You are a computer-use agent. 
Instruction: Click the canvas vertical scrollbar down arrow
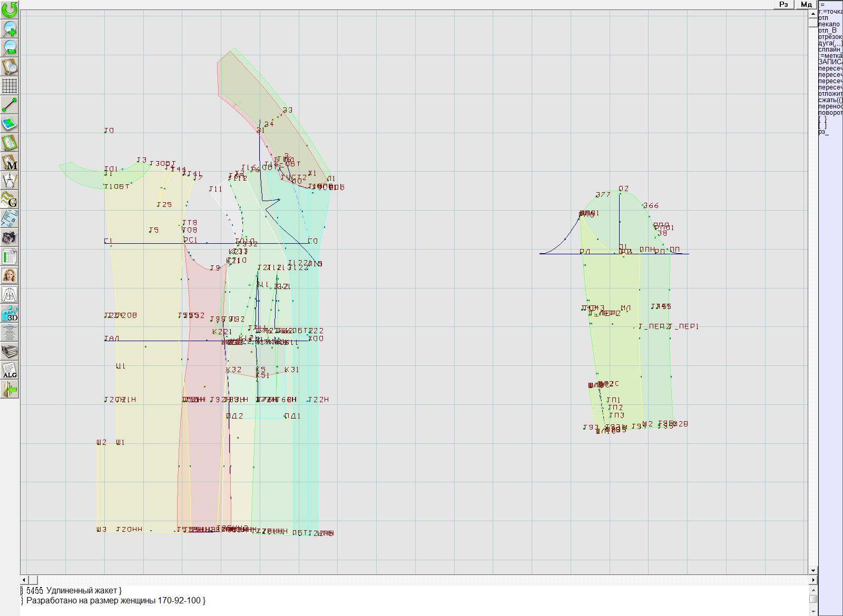[813, 570]
